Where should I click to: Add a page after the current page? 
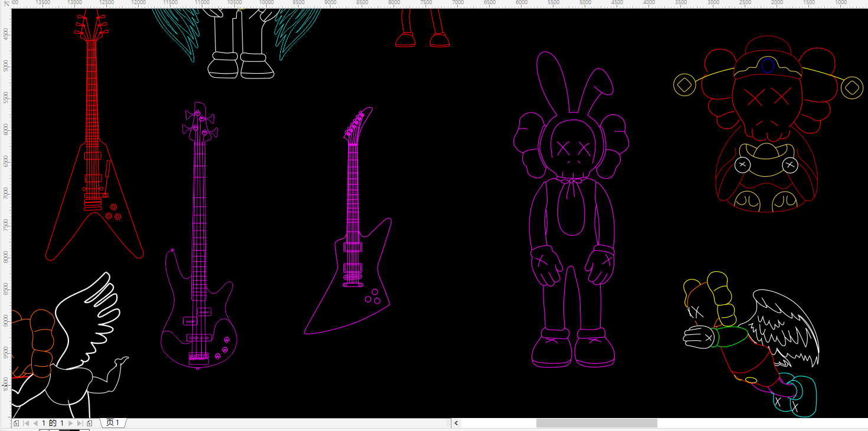[89, 423]
